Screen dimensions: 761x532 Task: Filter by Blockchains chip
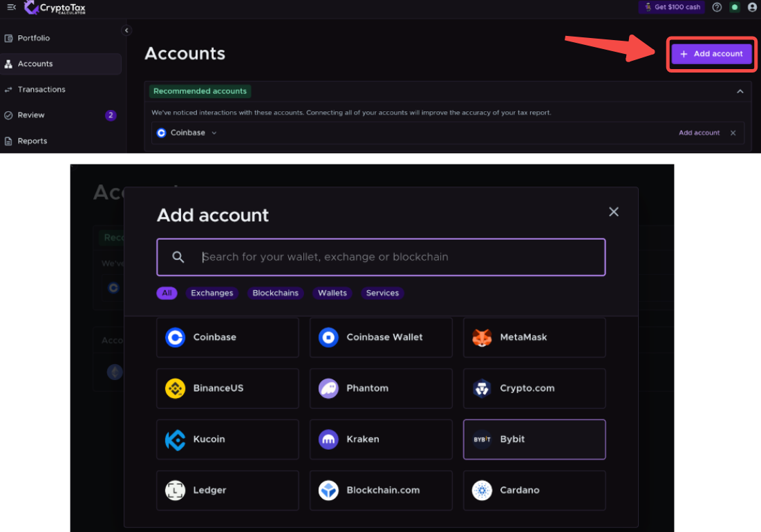click(x=275, y=293)
